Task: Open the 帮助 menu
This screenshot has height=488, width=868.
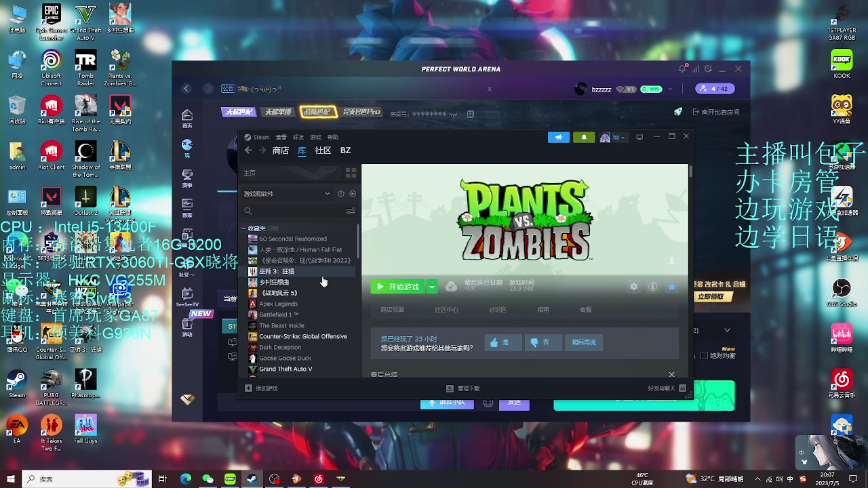Action: coord(332,137)
